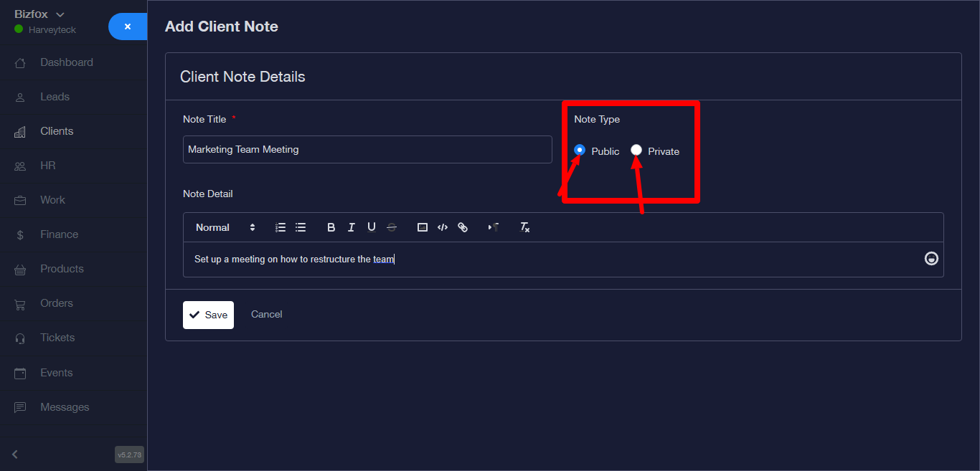980x471 pixels.
Task: Toggle the text direction icon
Action: (494, 227)
